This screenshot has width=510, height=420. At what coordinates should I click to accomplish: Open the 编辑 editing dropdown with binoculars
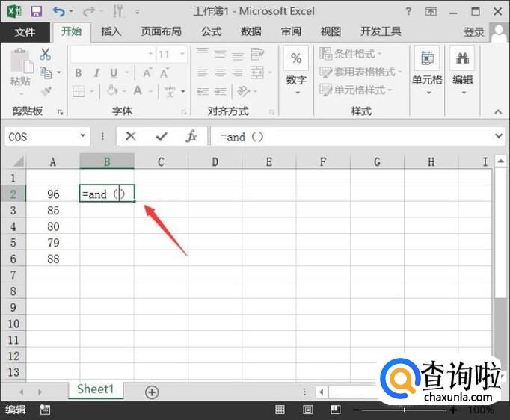click(462, 72)
